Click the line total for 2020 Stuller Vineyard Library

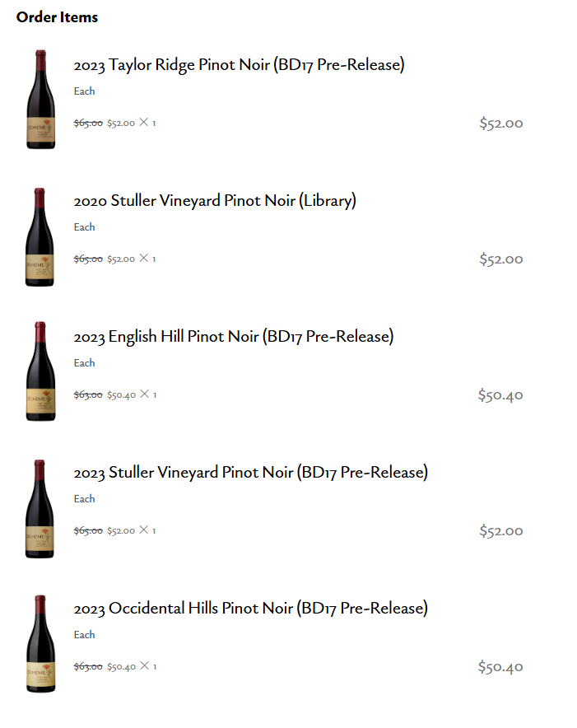(x=501, y=259)
